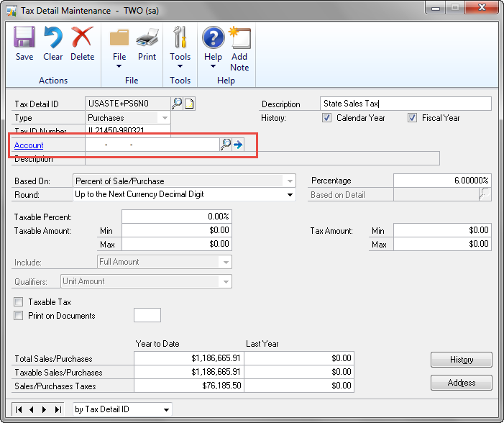Click the Delete red X icon
504x423 pixels.
(x=82, y=37)
